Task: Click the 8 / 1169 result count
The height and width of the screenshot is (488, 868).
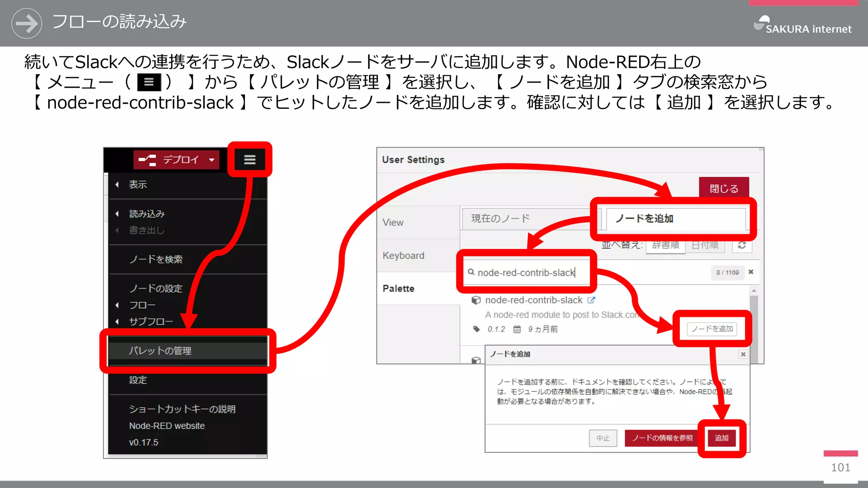Action: [727, 272]
